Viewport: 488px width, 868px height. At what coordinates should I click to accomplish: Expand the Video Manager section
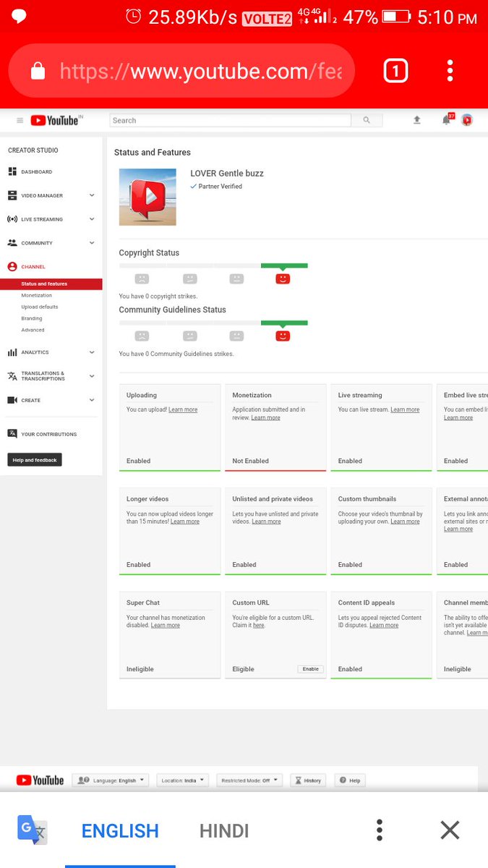[x=92, y=195]
